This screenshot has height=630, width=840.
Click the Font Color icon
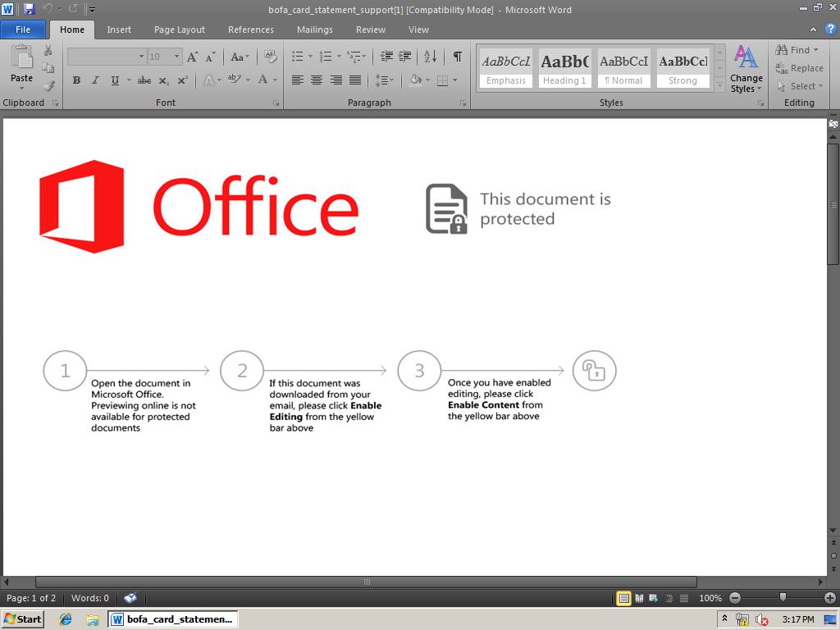(x=262, y=80)
